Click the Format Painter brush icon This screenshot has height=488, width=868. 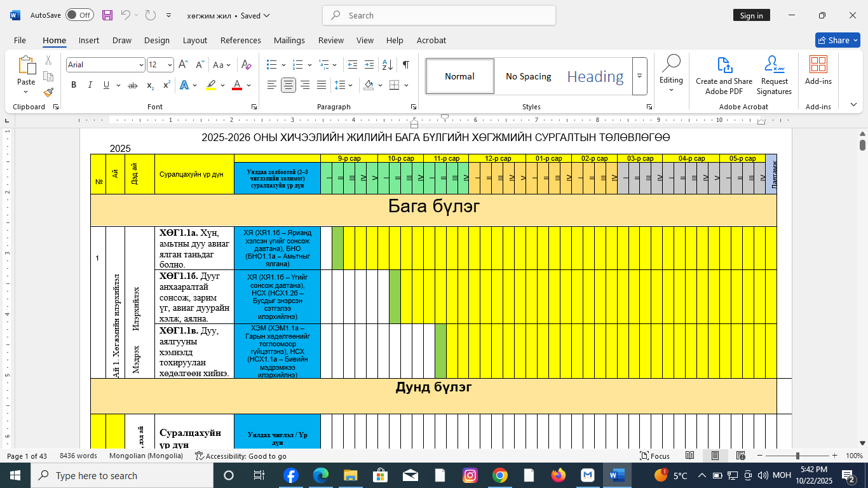[48, 92]
